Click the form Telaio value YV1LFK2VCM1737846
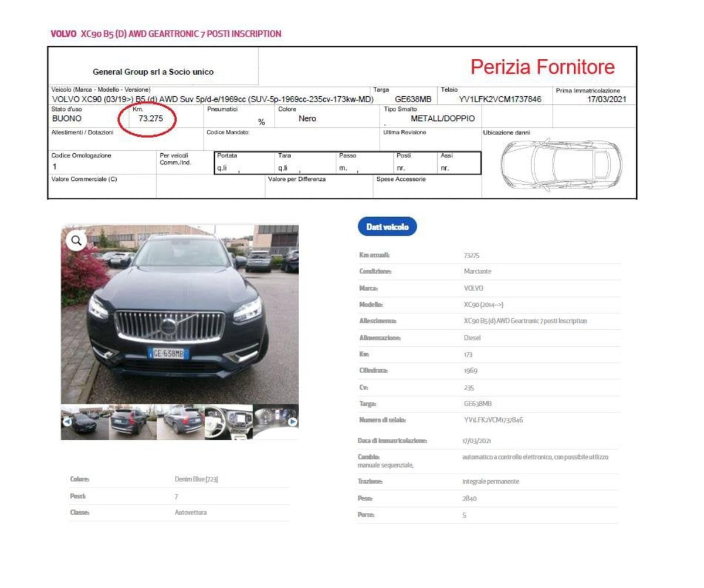Screen dimensions: 704x588 (x=500, y=99)
